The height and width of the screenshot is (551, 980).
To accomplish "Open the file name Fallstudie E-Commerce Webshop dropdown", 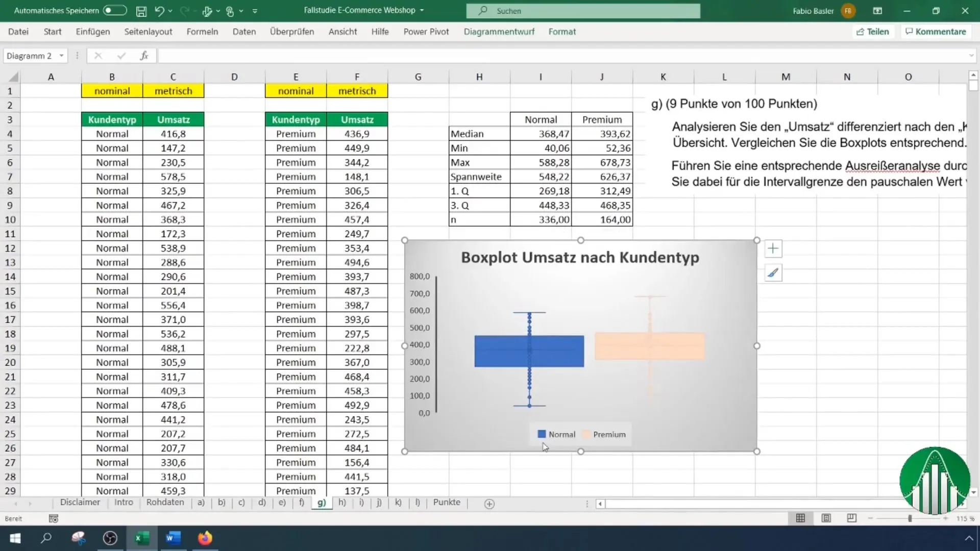I will point(422,10).
